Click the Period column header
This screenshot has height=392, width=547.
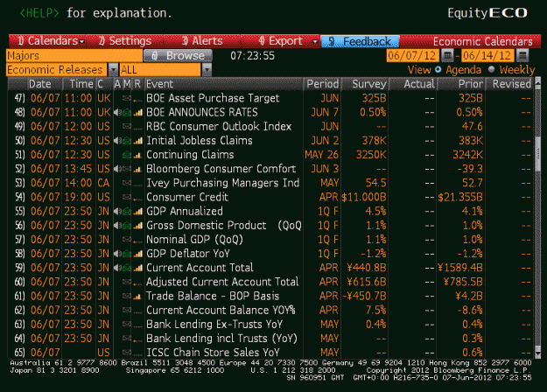click(x=322, y=84)
